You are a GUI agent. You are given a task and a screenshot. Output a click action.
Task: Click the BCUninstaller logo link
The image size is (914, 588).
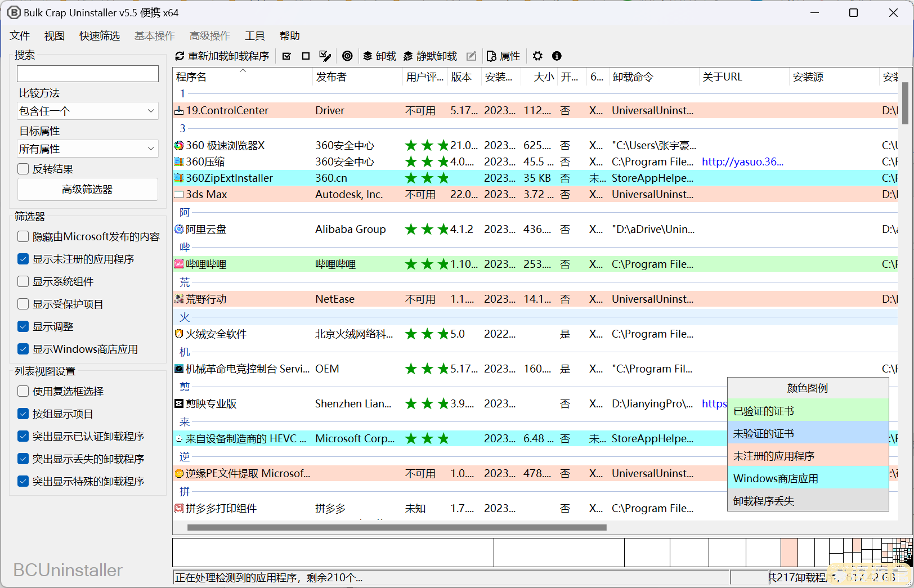pyautogui.click(x=68, y=571)
